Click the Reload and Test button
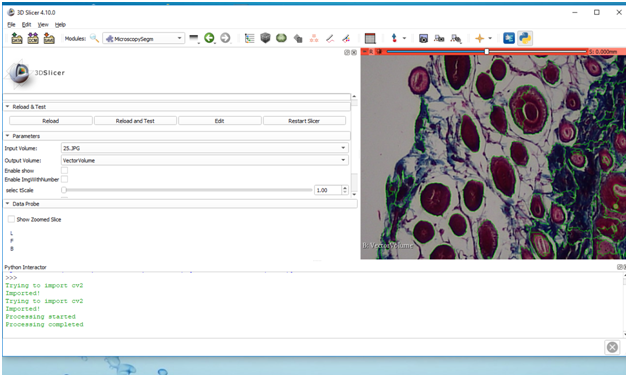The height and width of the screenshot is (377, 628). coord(135,121)
